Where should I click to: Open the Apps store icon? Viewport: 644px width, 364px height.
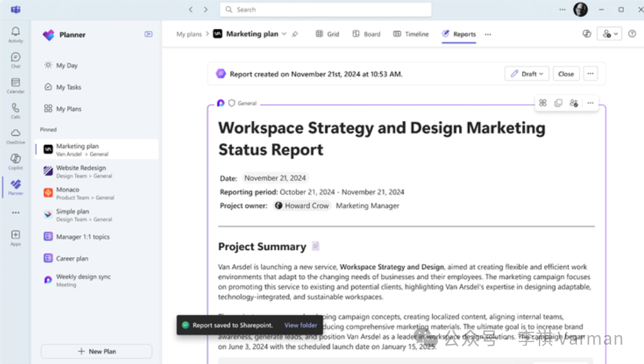point(15,238)
